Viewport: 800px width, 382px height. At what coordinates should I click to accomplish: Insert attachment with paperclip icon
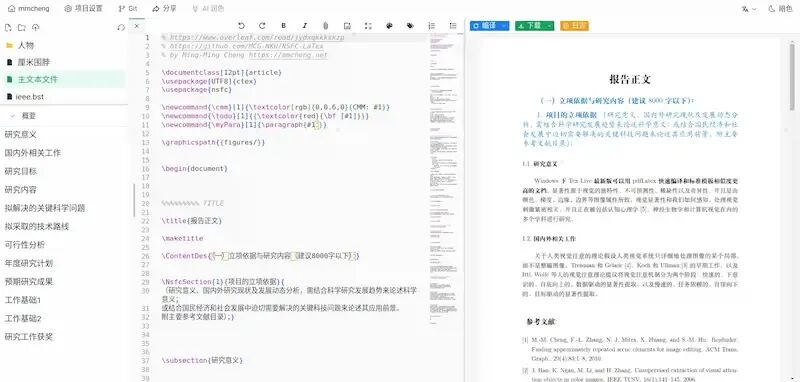click(326, 26)
